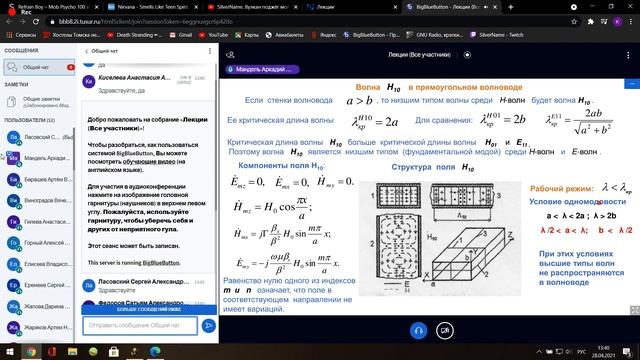The height and width of the screenshot is (360, 640).
Task: Select user Жапова Дарима in the list
Action: coord(39,306)
